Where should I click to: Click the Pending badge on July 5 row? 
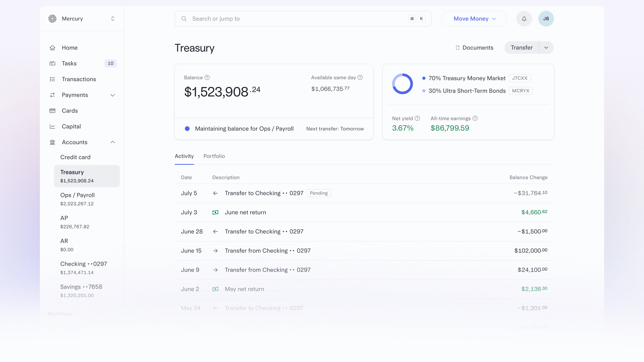[319, 193]
